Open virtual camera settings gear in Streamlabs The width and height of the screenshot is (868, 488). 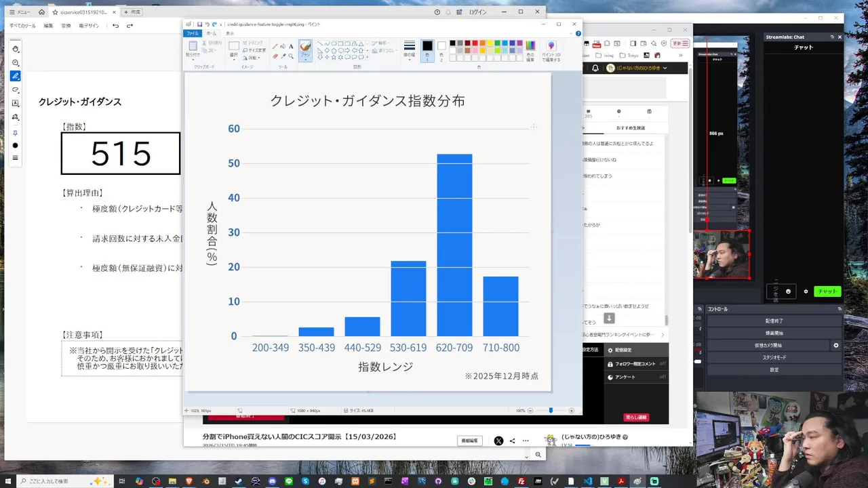[x=835, y=346]
